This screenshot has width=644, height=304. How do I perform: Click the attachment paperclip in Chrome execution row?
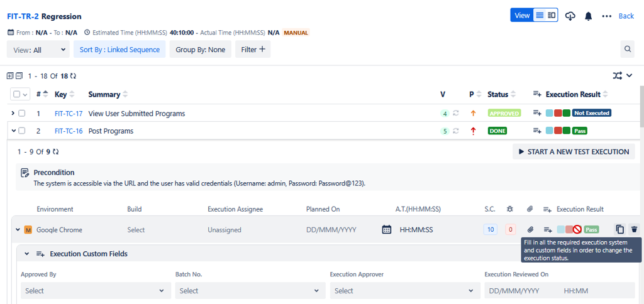pyautogui.click(x=530, y=230)
